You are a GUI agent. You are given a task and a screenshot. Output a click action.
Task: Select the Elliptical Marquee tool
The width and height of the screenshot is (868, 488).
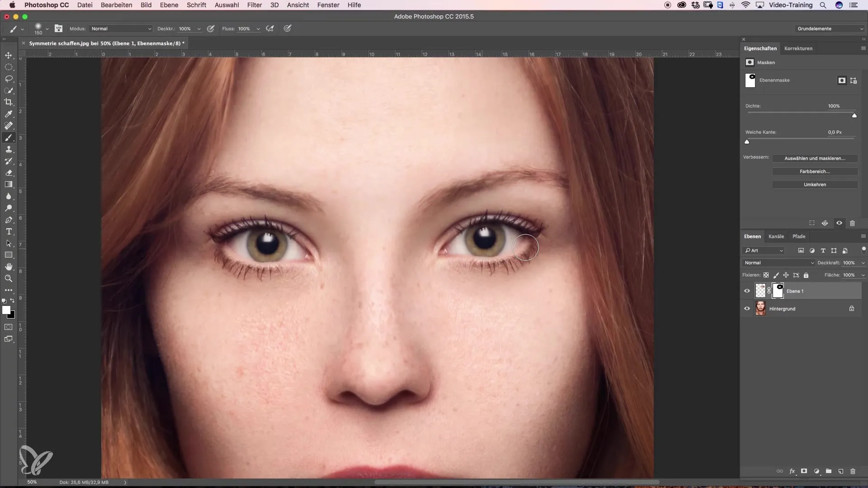pyautogui.click(x=9, y=67)
